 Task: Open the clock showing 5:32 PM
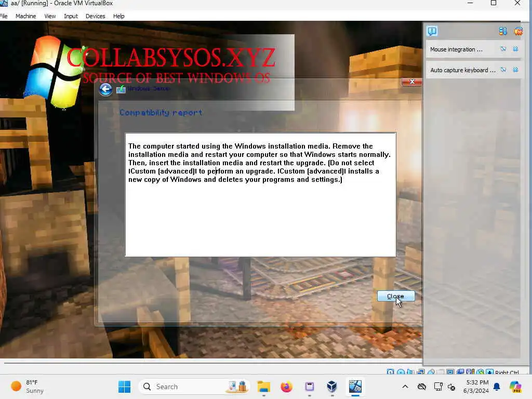tap(477, 387)
